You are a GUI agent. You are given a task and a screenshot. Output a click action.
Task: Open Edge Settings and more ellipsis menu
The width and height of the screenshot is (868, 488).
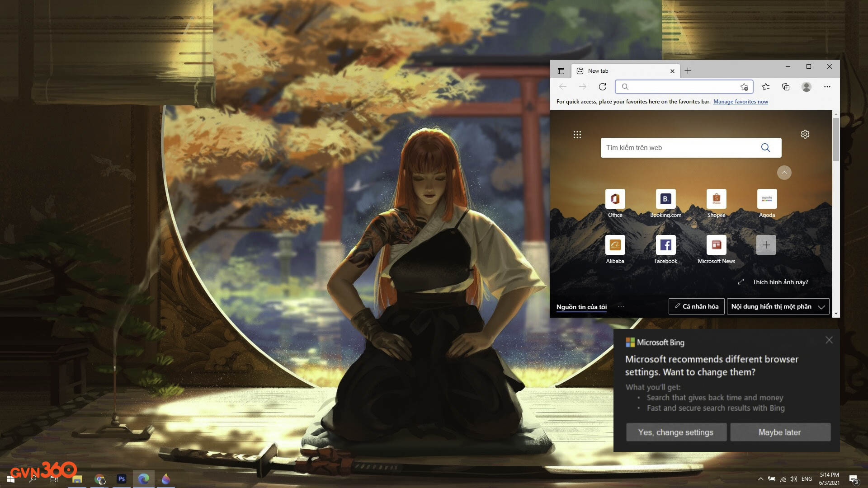827,87
